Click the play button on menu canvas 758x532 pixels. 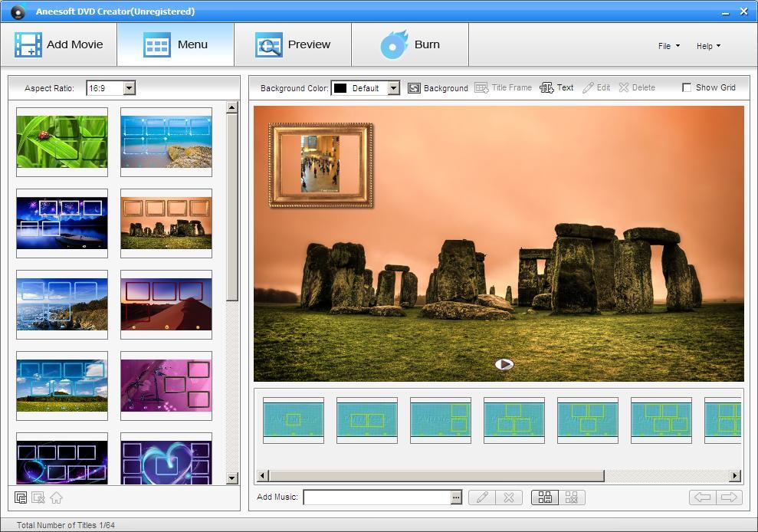(504, 364)
